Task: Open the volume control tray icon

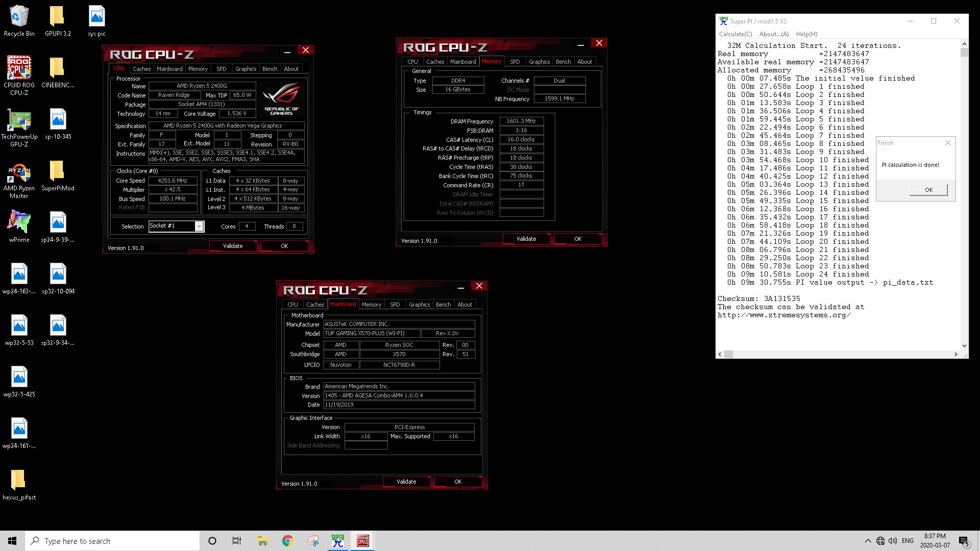Action: click(x=893, y=541)
